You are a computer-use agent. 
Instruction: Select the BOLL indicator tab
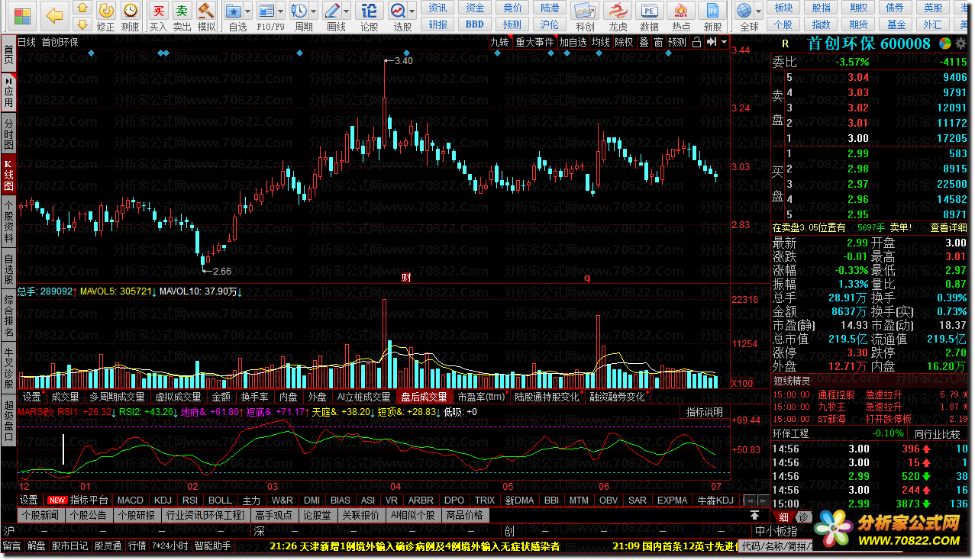click(220, 500)
